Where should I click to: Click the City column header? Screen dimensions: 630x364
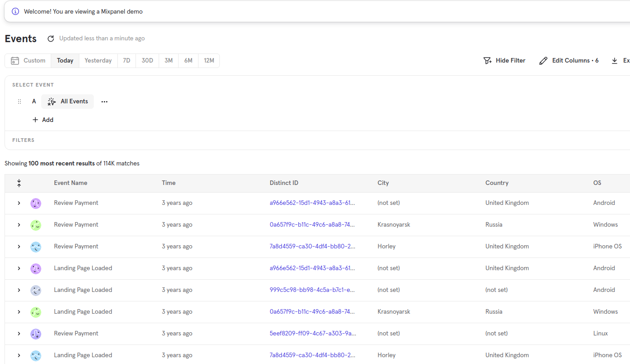[x=383, y=183]
